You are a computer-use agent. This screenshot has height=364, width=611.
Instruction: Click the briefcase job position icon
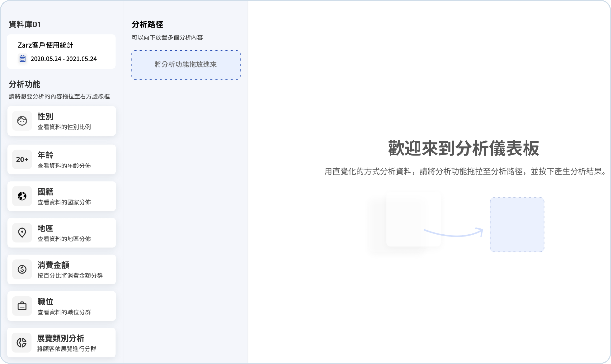click(22, 306)
